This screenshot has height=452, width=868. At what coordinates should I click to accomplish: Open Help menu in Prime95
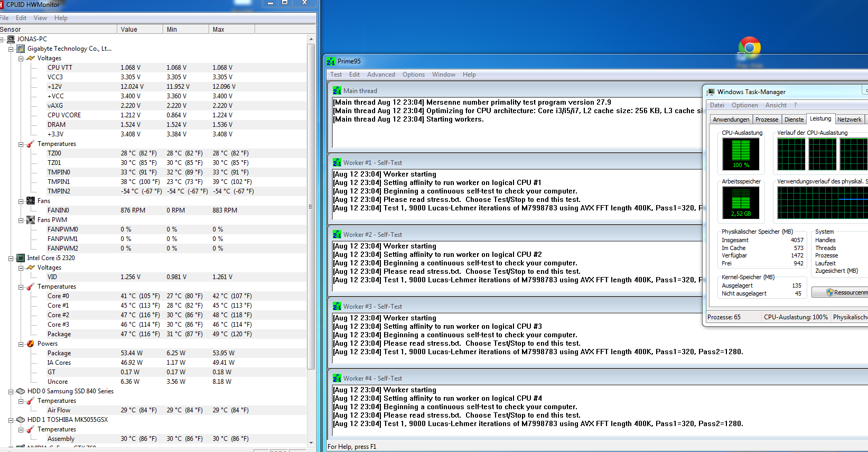pos(469,75)
